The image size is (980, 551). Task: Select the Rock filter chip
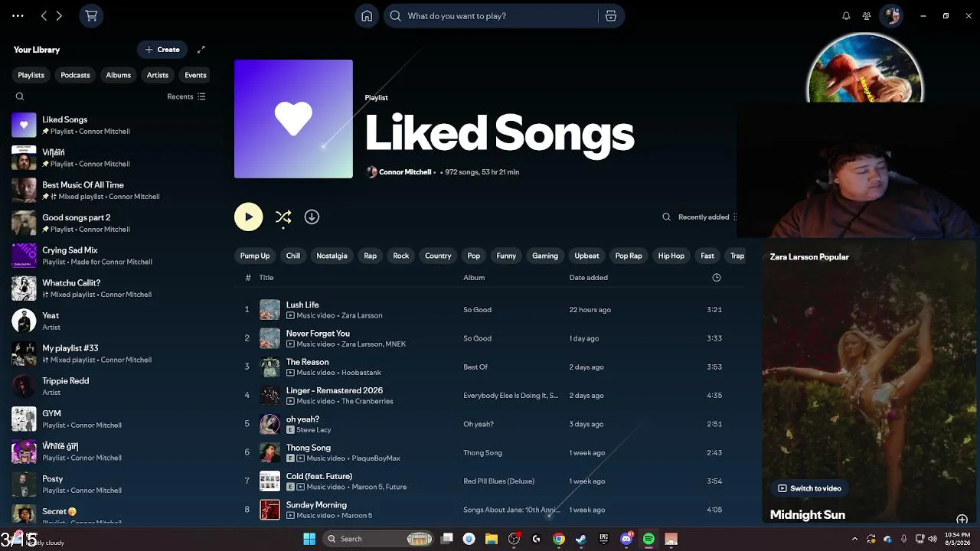pos(401,256)
